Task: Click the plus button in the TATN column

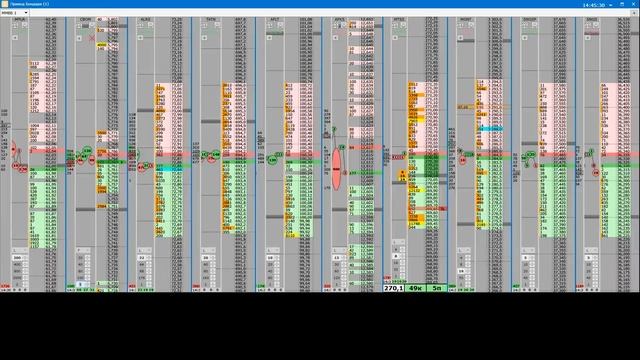Action: click(204, 38)
